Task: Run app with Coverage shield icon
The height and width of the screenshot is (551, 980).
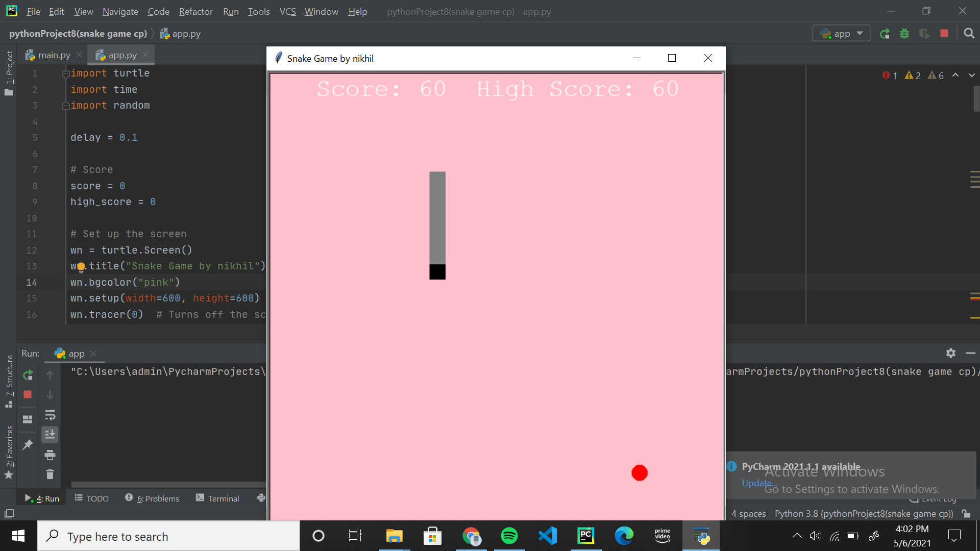Action: (x=925, y=33)
